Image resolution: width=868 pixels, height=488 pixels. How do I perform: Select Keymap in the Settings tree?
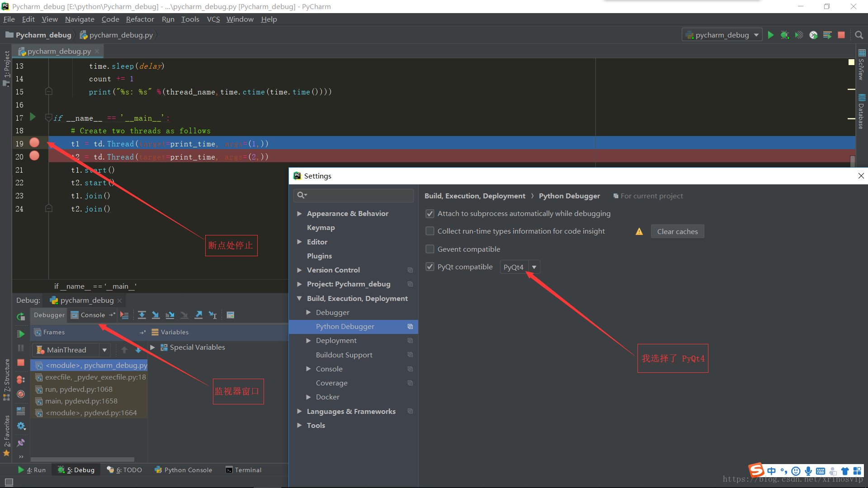coord(321,228)
